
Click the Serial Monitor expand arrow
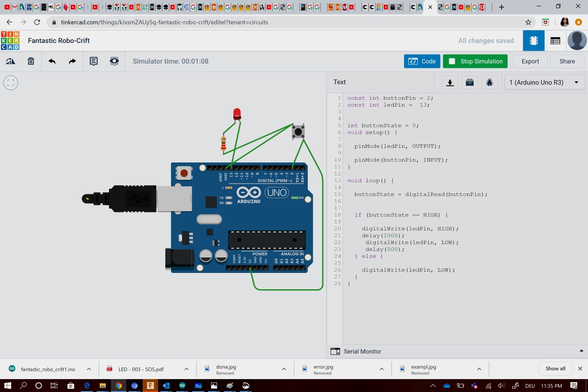[582, 351]
